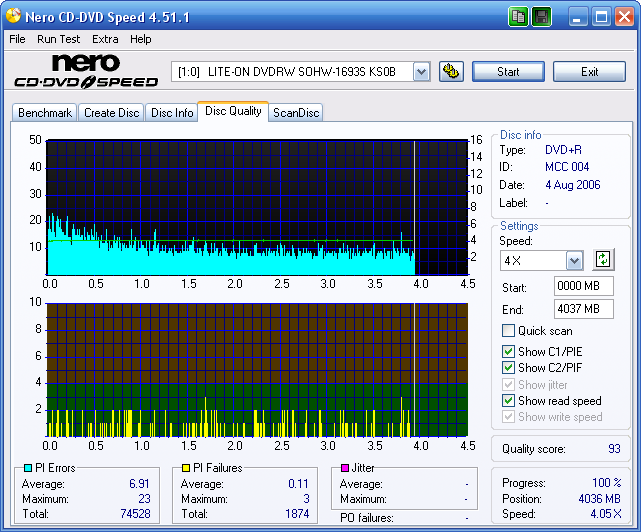Click the PI Errors average 6.91
The width and height of the screenshot is (641, 532).
click(139, 484)
